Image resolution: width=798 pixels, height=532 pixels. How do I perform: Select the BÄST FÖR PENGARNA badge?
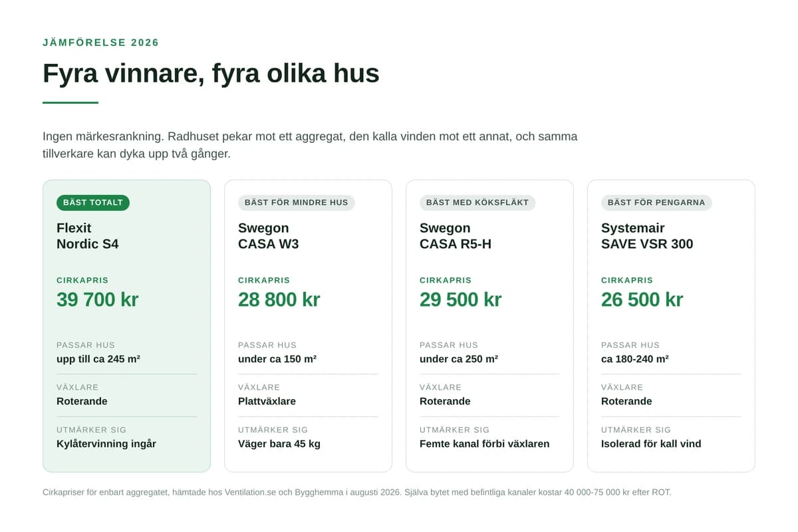click(656, 202)
